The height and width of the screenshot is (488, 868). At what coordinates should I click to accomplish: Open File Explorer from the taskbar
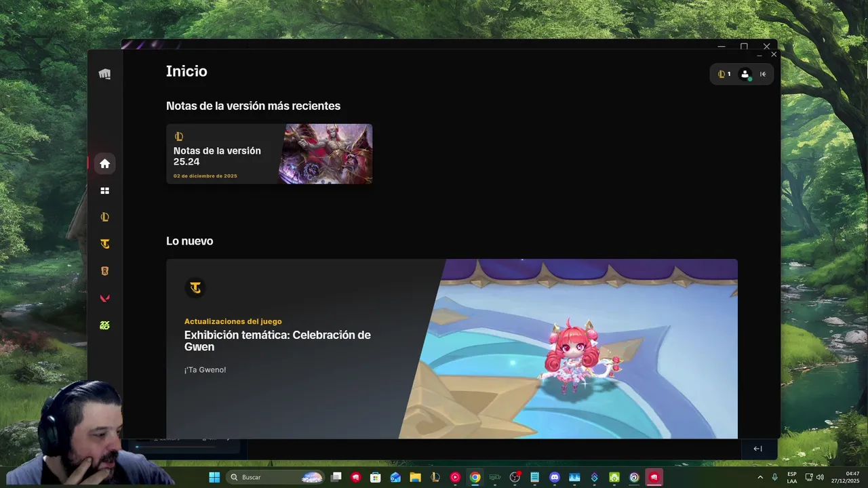pos(415,477)
